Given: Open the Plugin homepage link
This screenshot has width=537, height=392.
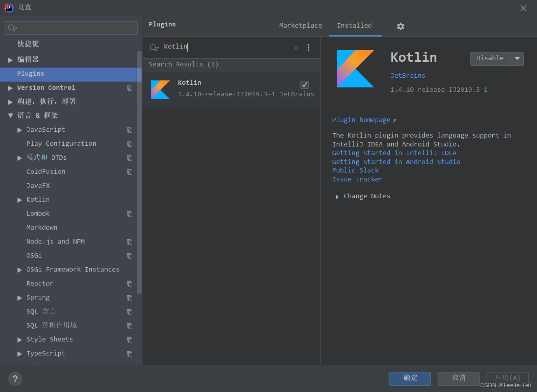Looking at the screenshot, I should pos(361,120).
